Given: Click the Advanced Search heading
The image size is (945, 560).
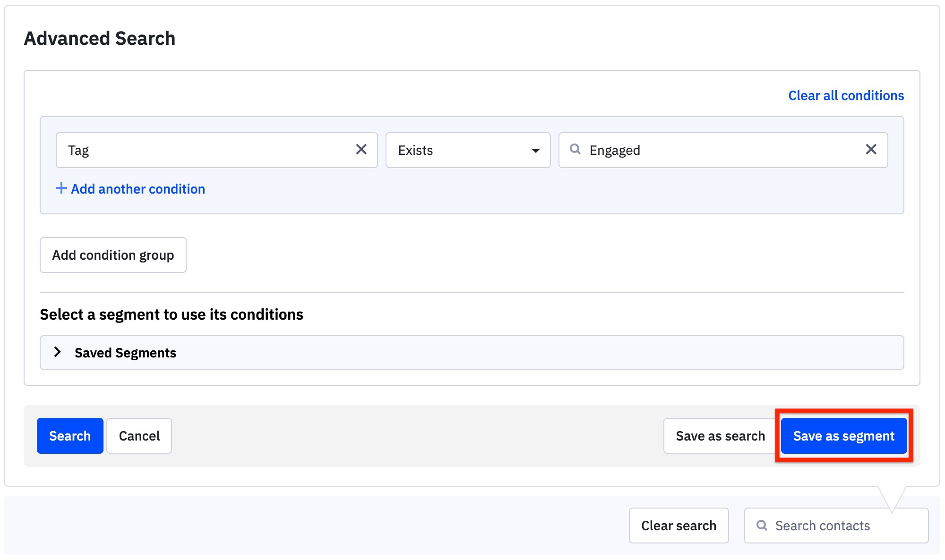Looking at the screenshot, I should pyautogui.click(x=100, y=38).
